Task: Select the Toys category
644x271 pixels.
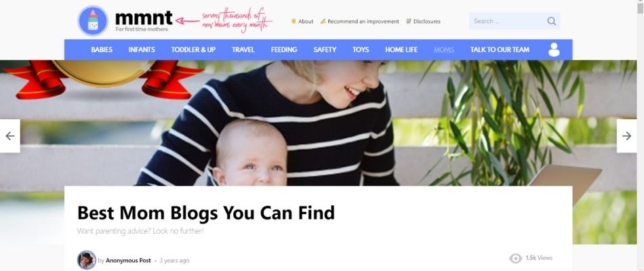Action: (x=361, y=49)
